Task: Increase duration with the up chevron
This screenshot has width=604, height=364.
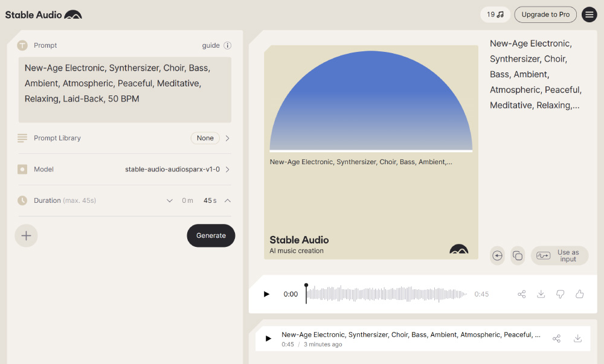Action: pyautogui.click(x=227, y=201)
